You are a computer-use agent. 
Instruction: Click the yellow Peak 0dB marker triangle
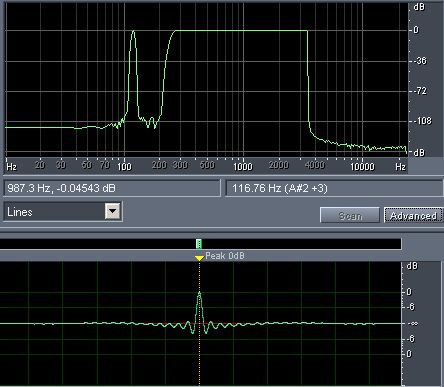(199, 258)
